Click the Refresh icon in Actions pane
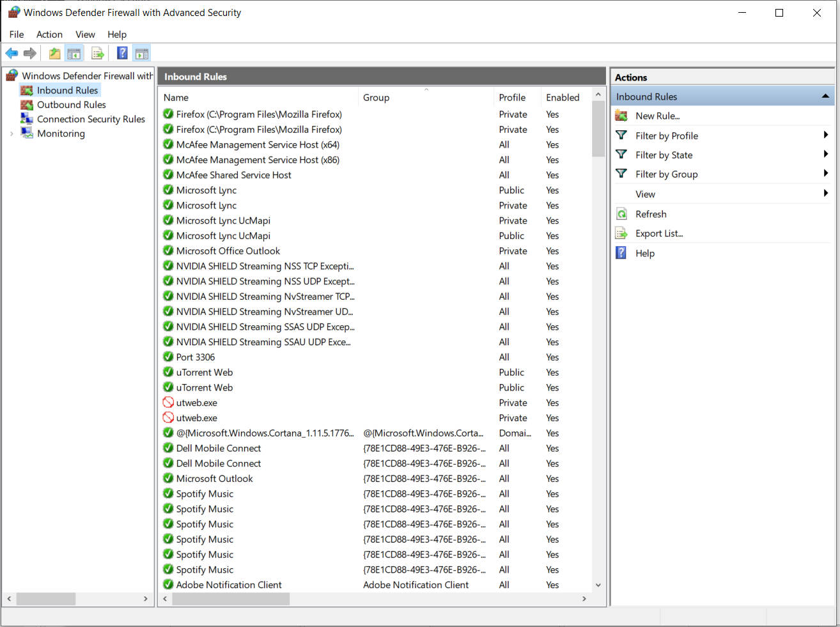The width and height of the screenshot is (840, 627). point(621,214)
